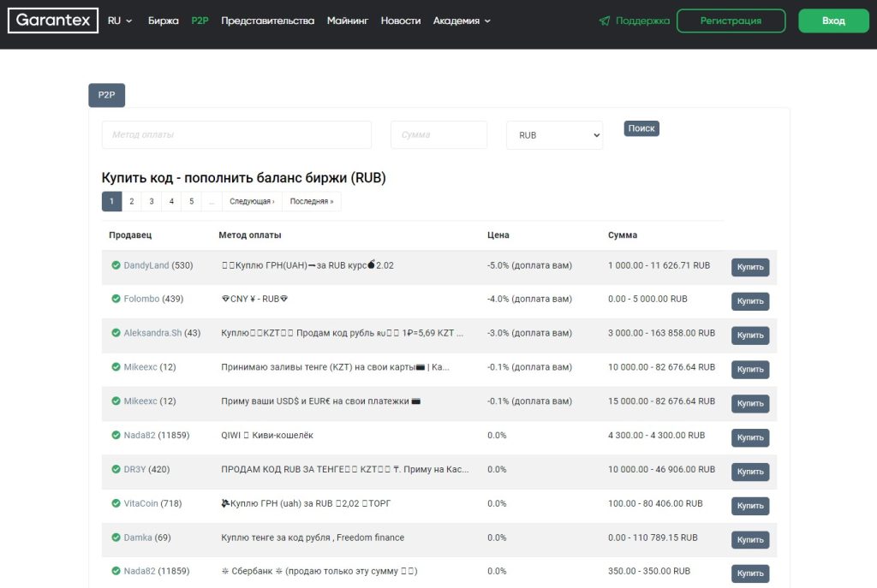
Task: Open seller VitaCoin profile
Action: (141, 503)
